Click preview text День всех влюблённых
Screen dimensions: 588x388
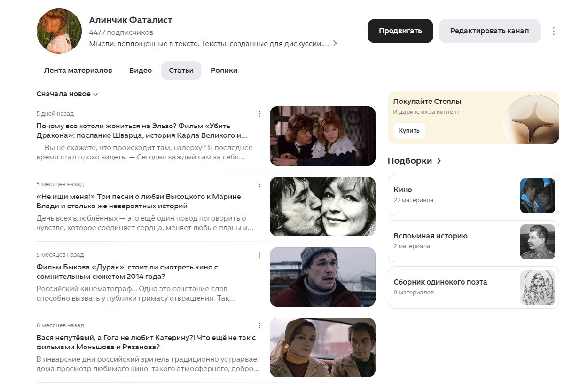(145, 223)
